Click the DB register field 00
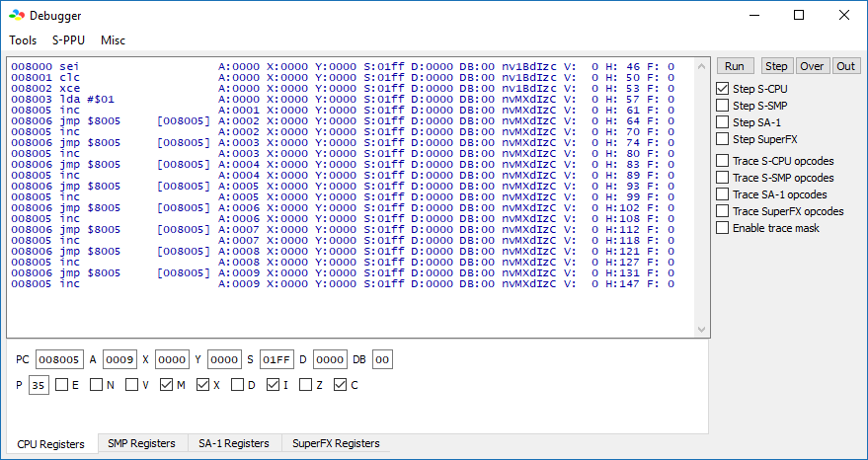 click(382, 360)
